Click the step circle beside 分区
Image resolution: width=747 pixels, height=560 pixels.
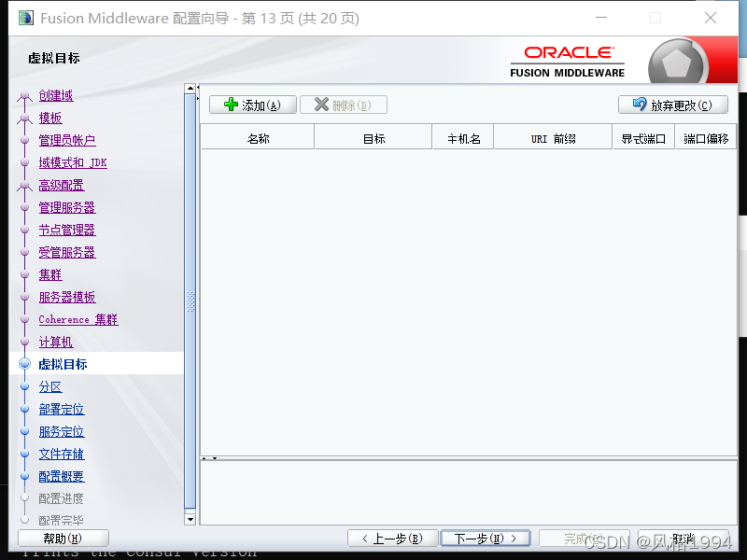pos(25,386)
